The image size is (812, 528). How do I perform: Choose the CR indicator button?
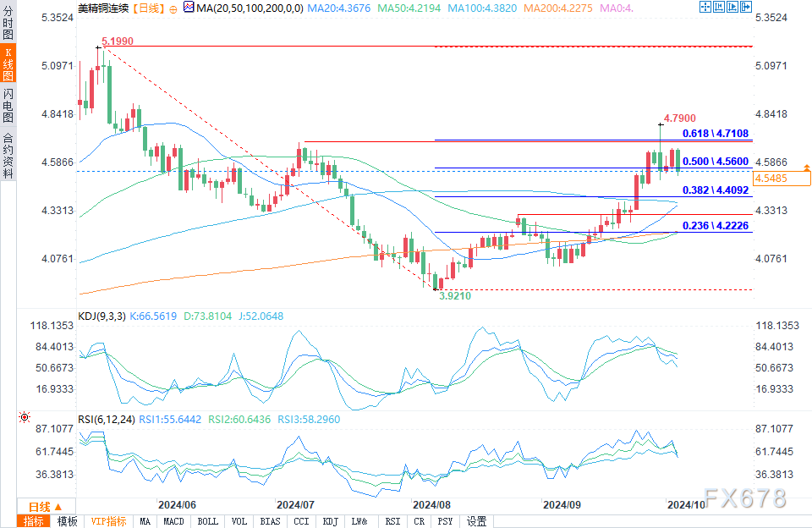pyautogui.click(x=419, y=521)
